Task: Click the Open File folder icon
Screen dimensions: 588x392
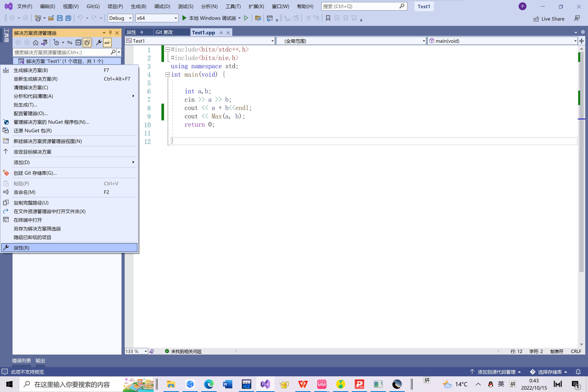Action: [x=51, y=18]
